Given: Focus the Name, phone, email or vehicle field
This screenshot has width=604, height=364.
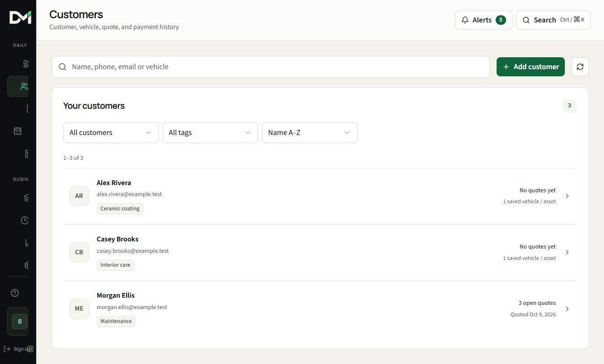Looking at the screenshot, I should click(271, 67).
